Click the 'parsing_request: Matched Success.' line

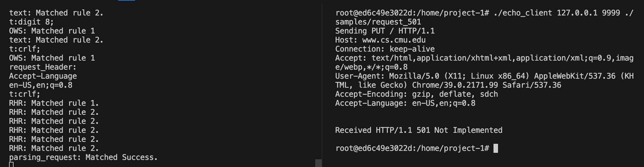[83, 157]
